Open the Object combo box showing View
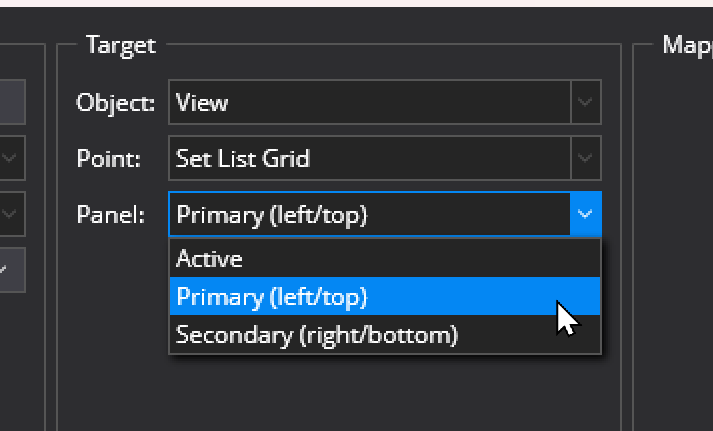Viewport: 713px width, 431px height. [370, 102]
